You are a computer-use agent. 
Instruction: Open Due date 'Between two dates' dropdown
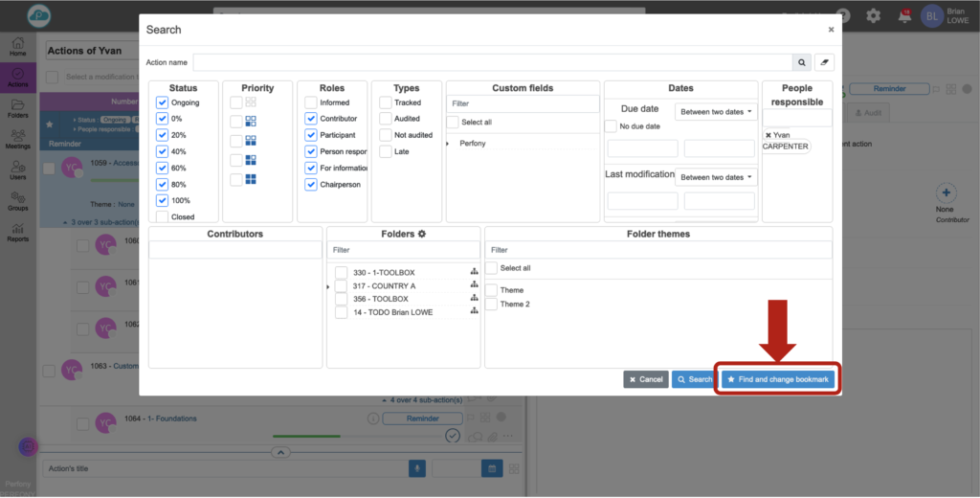pyautogui.click(x=716, y=112)
